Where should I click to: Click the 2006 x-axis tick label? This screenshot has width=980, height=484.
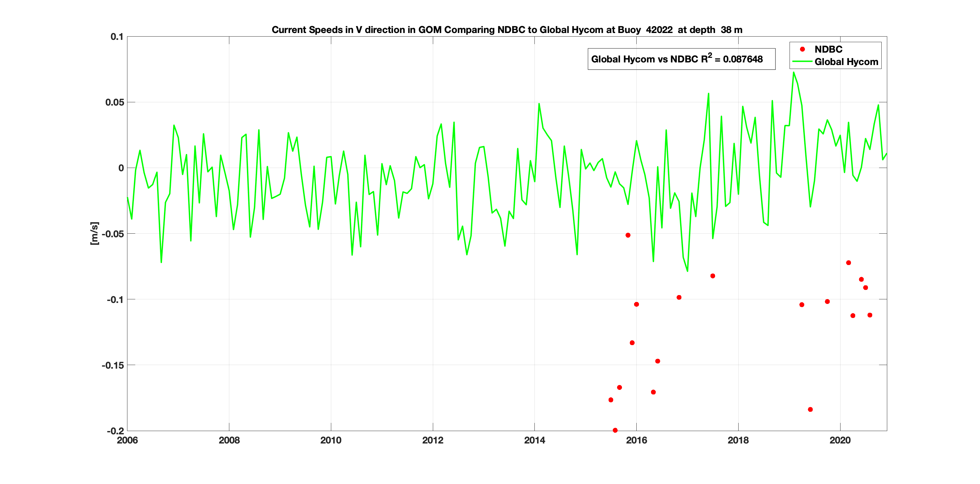pyautogui.click(x=127, y=440)
